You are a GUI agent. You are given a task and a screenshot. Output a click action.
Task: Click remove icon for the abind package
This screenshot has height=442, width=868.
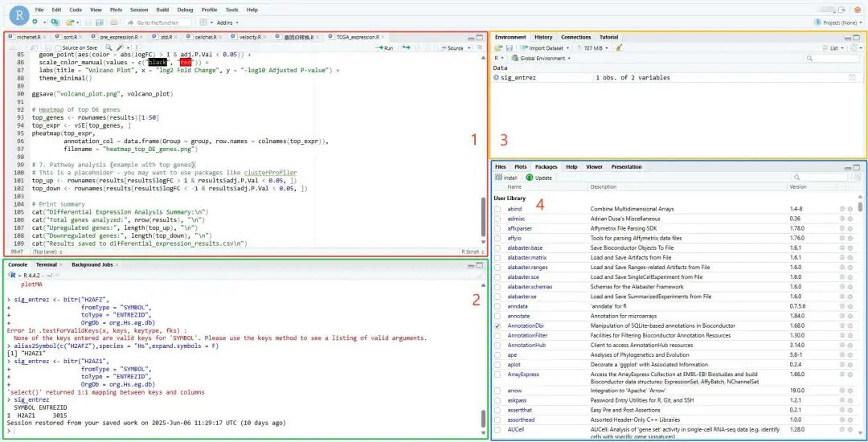pos(850,209)
